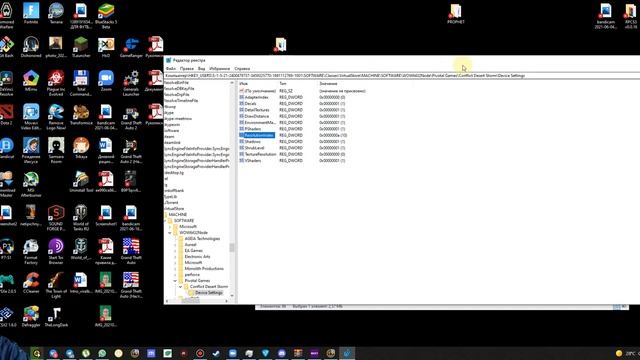Select the desktop.bg key in tree
640x360 pixels.
[174, 173]
